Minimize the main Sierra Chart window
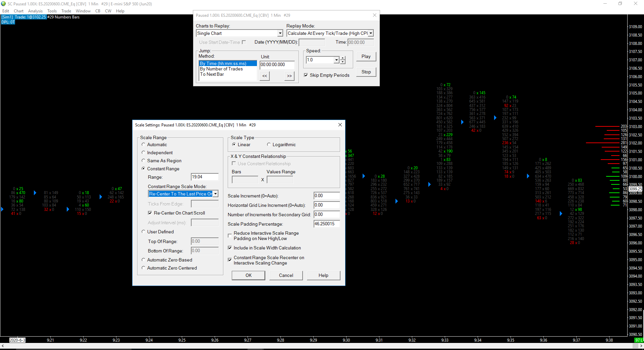 tap(605, 4)
